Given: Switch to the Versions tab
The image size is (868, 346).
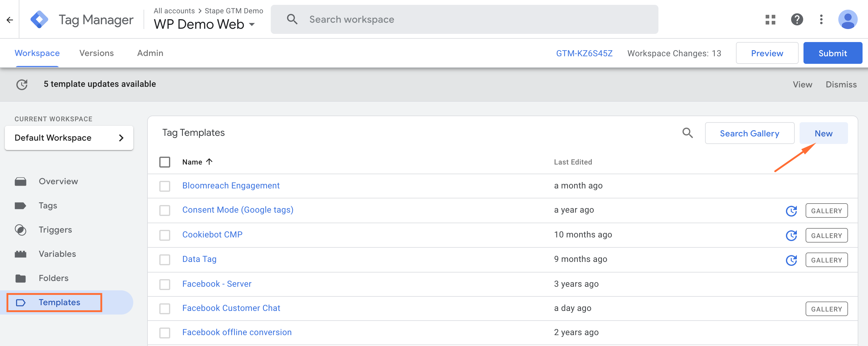Looking at the screenshot, I should (x=96, y=53).
